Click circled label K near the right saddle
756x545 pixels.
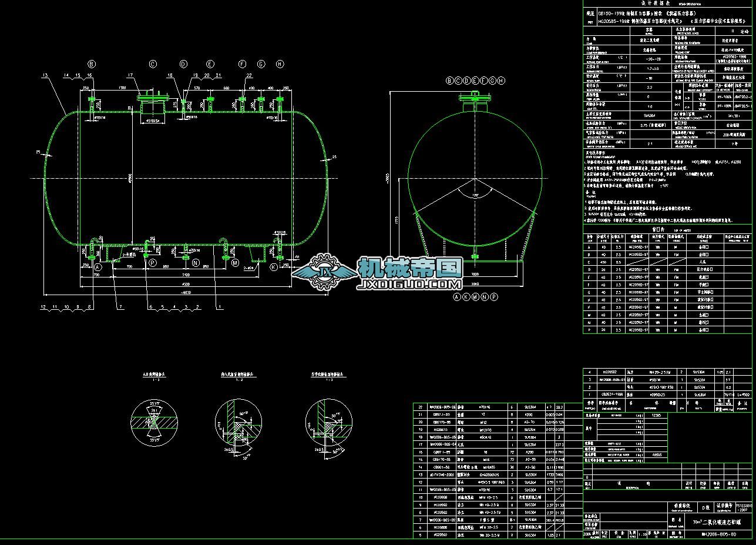click(273, 266)
